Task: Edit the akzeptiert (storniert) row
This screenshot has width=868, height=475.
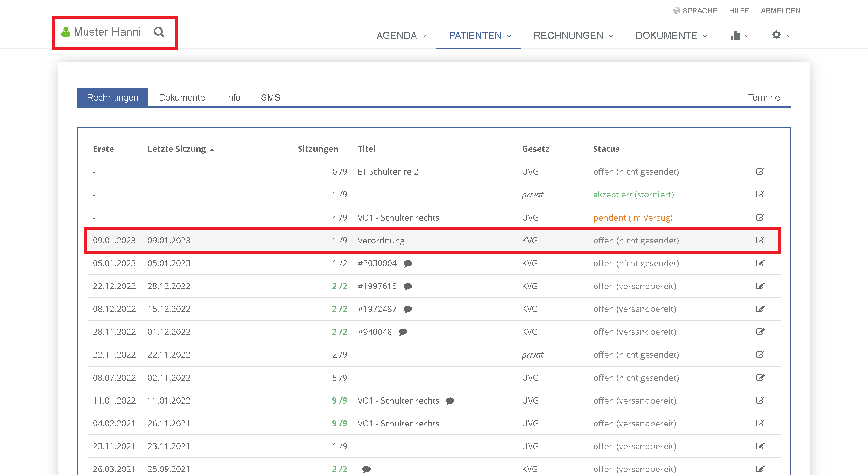Action: click(760, 195)
